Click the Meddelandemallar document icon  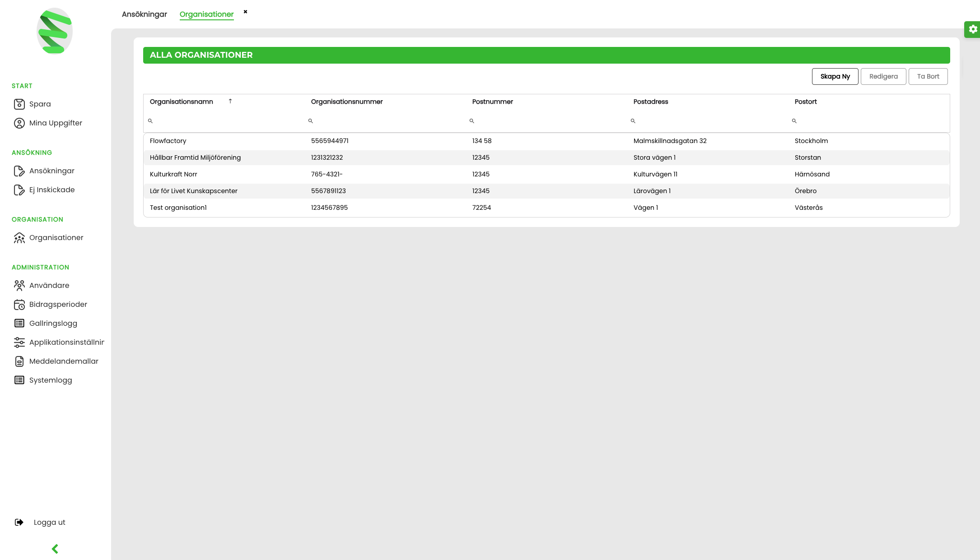click(19, 361)
